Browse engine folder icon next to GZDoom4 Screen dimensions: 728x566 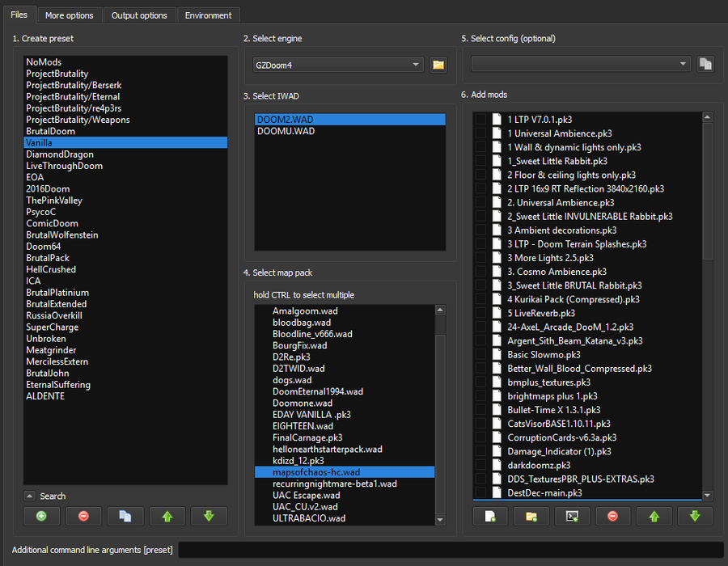pos(438,65)
